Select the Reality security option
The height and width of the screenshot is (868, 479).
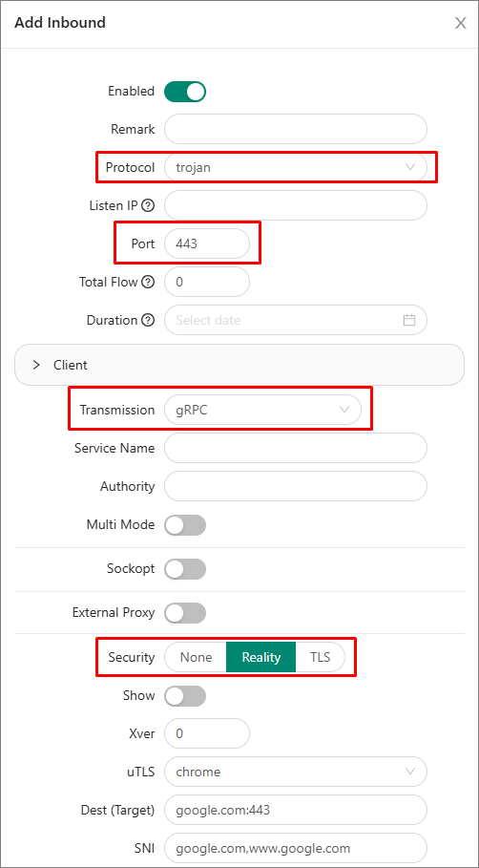[x=261, y=657]
